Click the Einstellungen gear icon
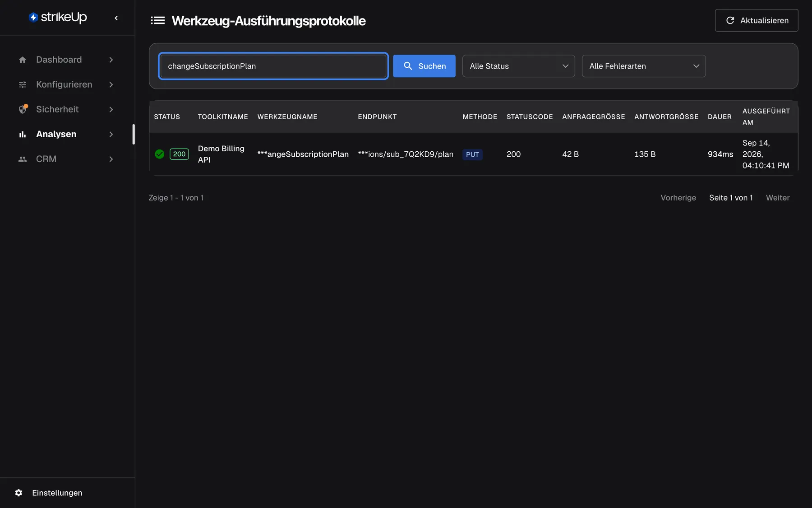Viewport: 812px width, 508px height. point(18,493)
